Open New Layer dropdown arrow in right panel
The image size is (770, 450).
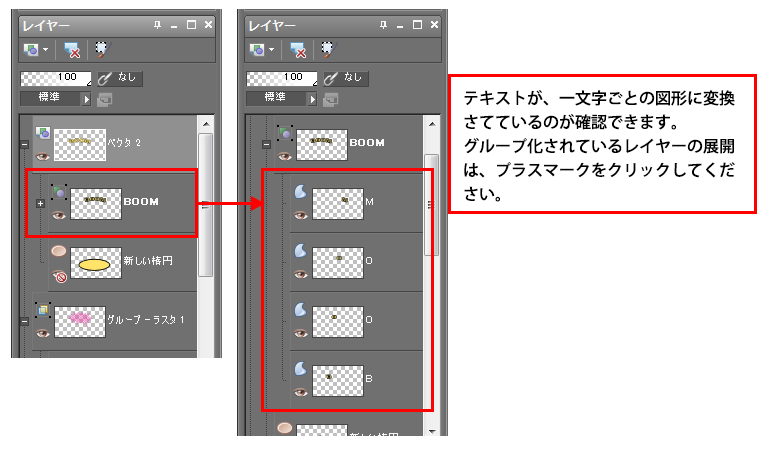[271, 49]
